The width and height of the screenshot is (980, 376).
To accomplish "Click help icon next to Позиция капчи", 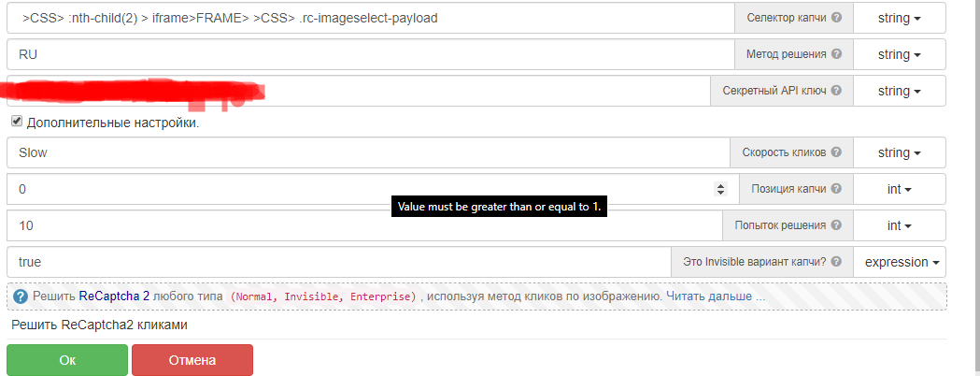I will click(x=837, y=189).
